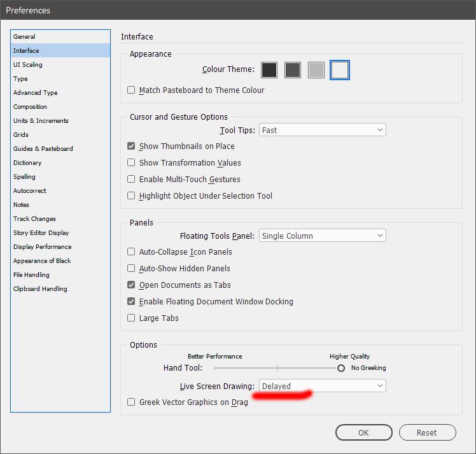Select Track Changes category

(60, 218)
